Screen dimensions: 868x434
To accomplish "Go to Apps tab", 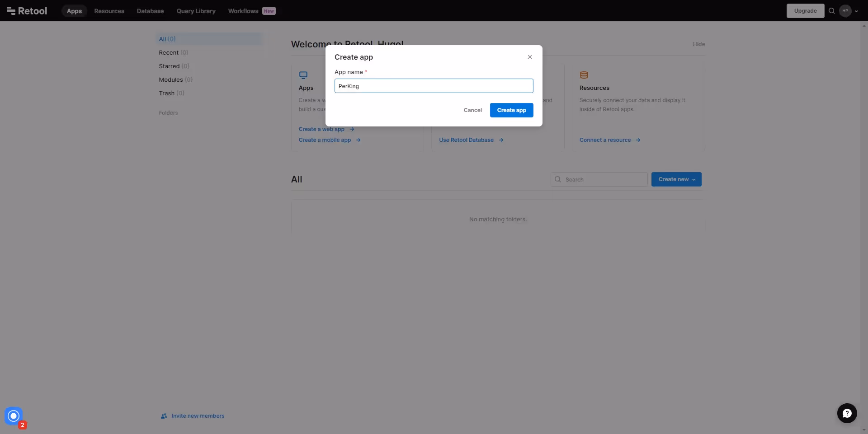I will (74, 11).
